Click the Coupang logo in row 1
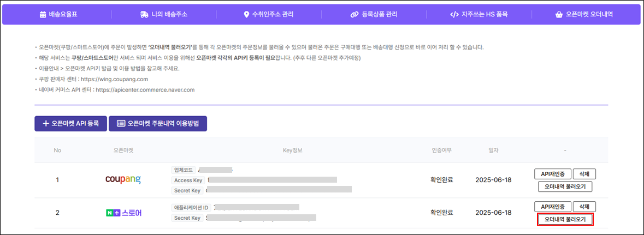Image resolution: width=644 pixels, height=235 pixels. pos(123,179)
